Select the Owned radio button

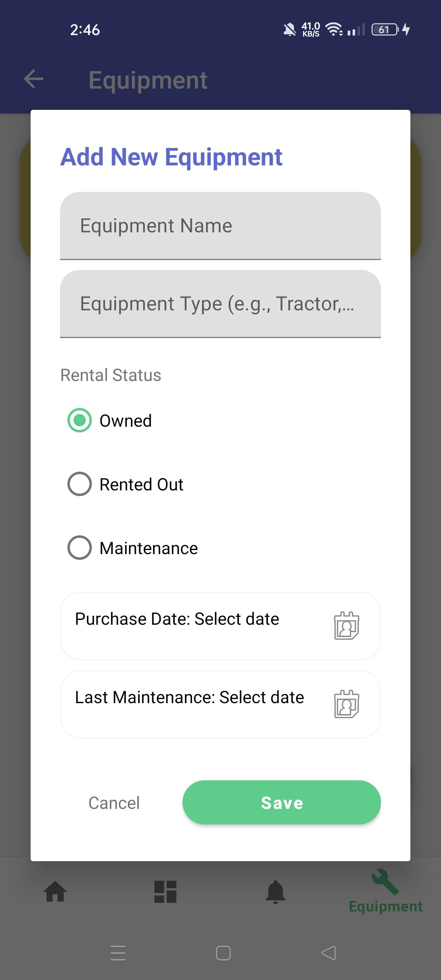point(80,421)
